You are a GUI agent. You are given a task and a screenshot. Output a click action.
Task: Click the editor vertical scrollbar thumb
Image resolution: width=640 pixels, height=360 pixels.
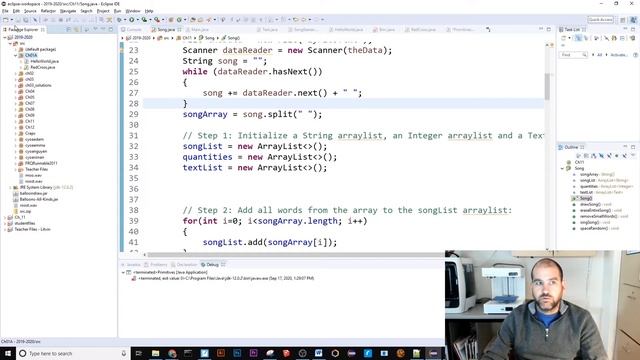click(547, 86)
